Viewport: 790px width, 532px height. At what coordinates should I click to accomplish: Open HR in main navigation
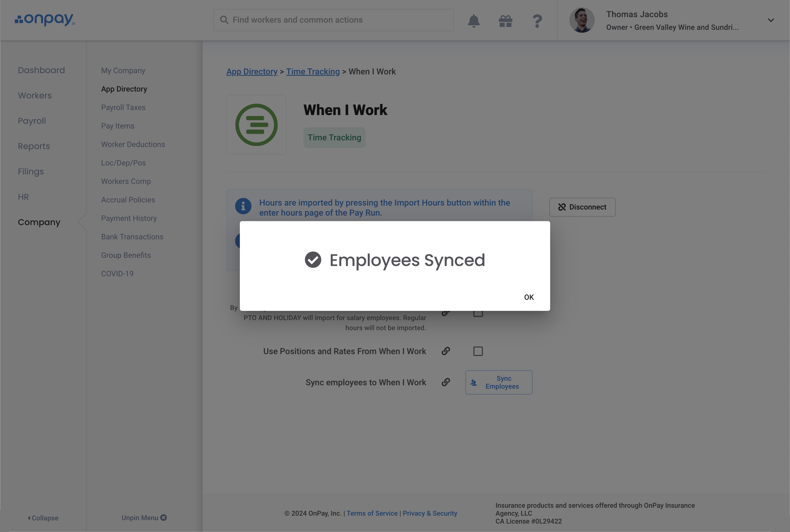click(23, 197)
